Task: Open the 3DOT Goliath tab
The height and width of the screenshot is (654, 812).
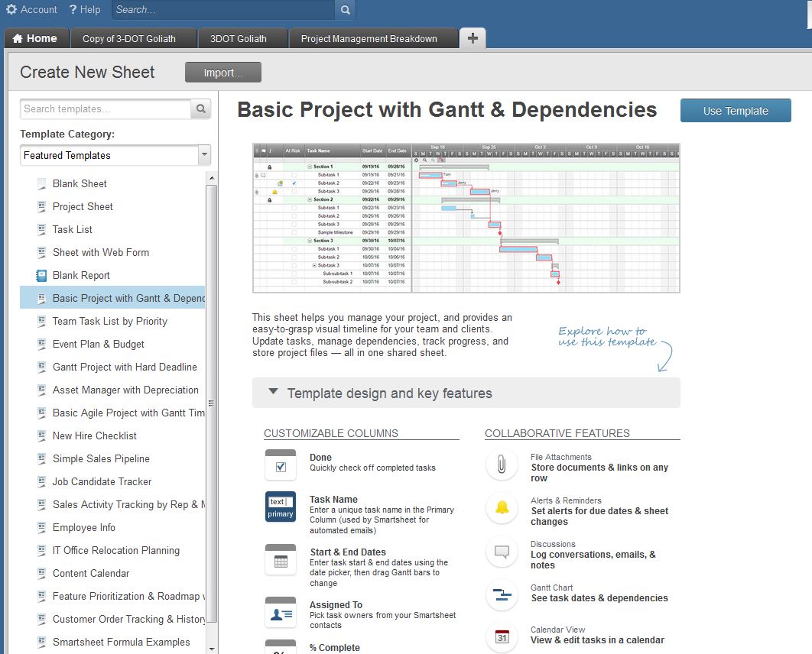Action: coord(242,38)
